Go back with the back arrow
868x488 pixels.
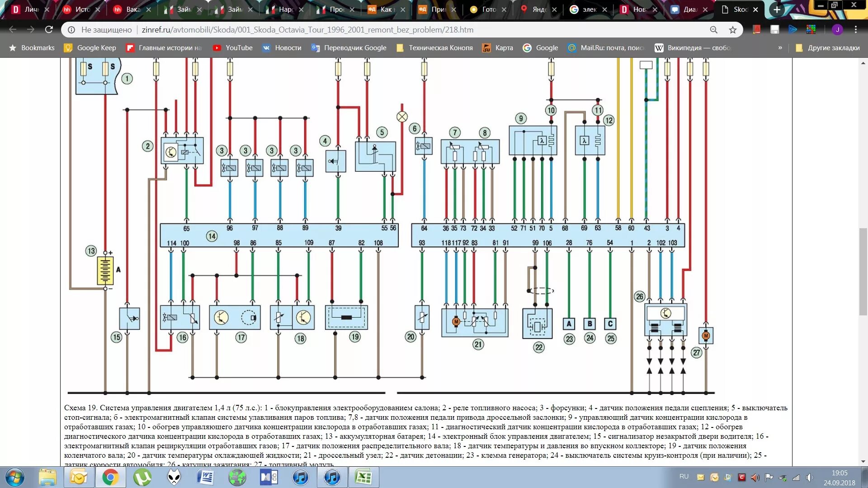pyautogui.click(x=13, y=30)
